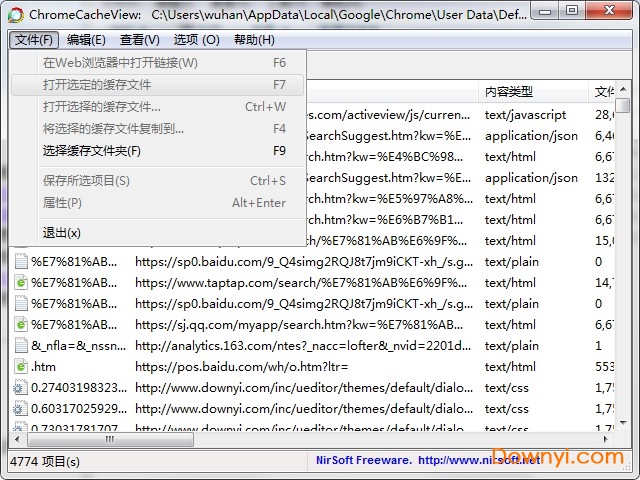
Task: Open the 文件(F) menu
Action: click(34, 40)
